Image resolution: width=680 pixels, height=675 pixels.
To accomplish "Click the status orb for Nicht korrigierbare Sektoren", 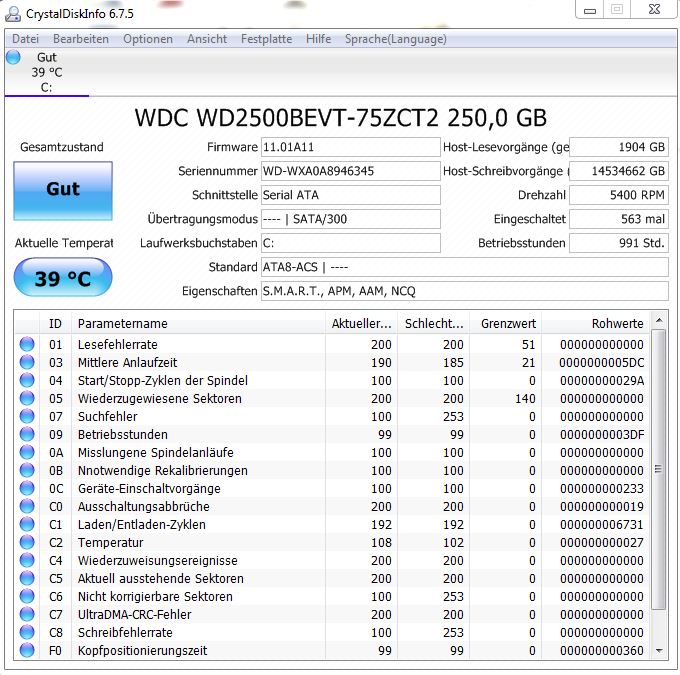I will tap(27, 596).
